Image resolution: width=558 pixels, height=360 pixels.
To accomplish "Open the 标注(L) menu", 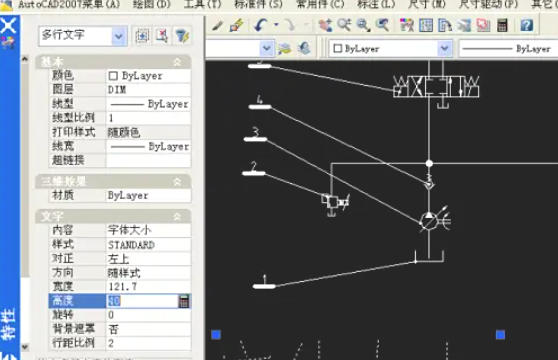I will [x=377, y=4].
